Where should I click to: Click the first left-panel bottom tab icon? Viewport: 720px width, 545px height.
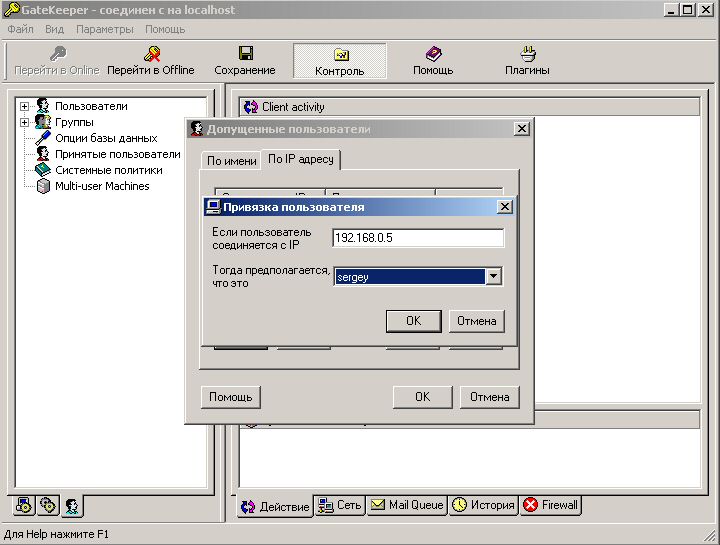tap(24, 506)
